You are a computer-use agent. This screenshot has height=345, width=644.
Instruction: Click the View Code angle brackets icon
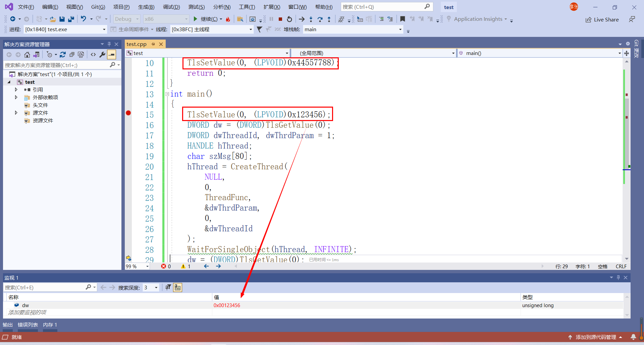[93, 55]
